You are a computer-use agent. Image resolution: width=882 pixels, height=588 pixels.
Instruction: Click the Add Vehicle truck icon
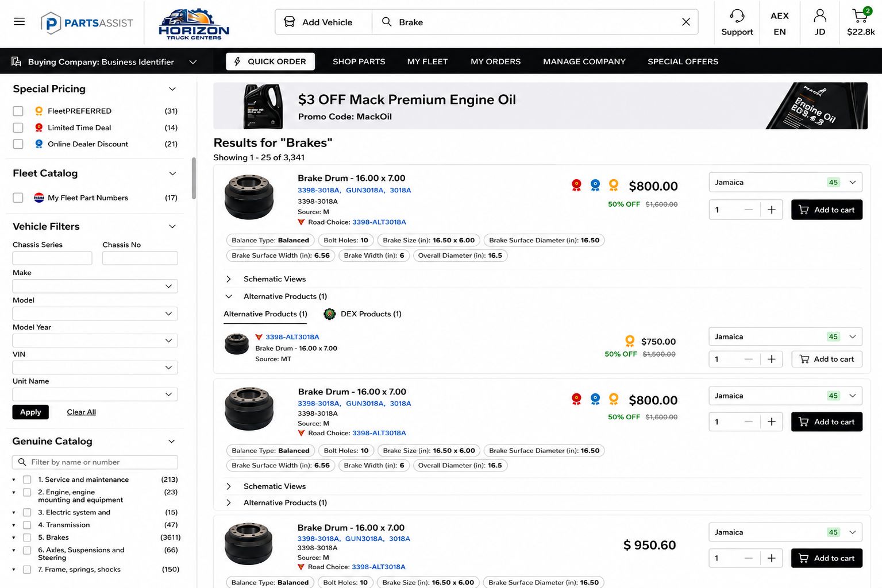(x=290, y=22)
